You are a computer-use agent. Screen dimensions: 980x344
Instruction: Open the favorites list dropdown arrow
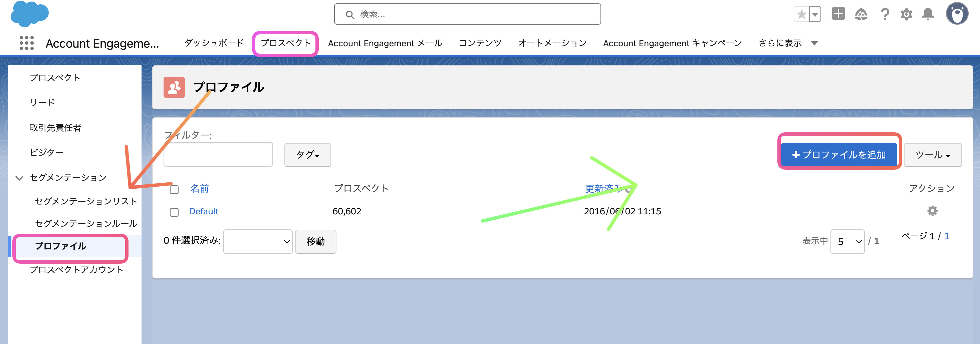pos(815,14)
